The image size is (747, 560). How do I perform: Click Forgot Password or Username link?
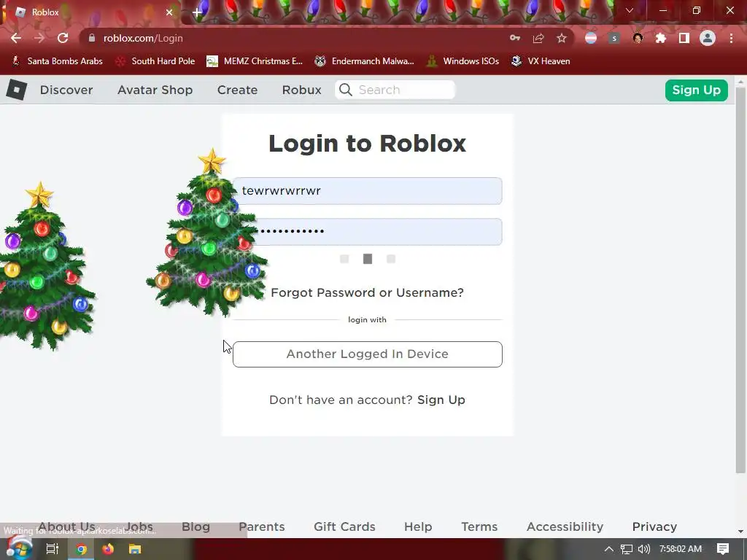click(367, 292)
